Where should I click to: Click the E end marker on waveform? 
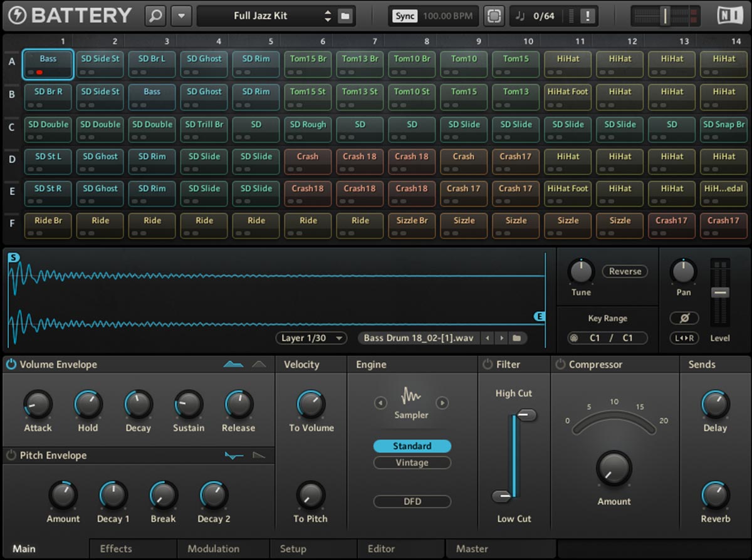click(x=540, y=317)
